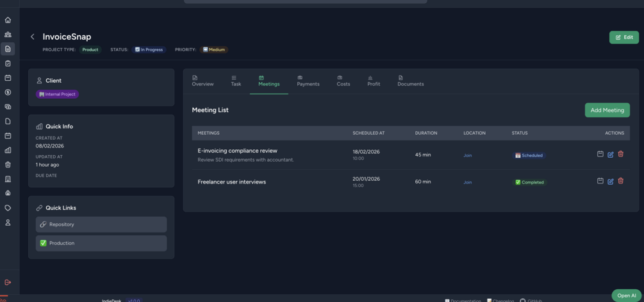Delete the E-invoicing compliance review meeting
Image resolution: width=644 pixels, height=302 pixels.
pyautogui.click(x=620, y=154)
